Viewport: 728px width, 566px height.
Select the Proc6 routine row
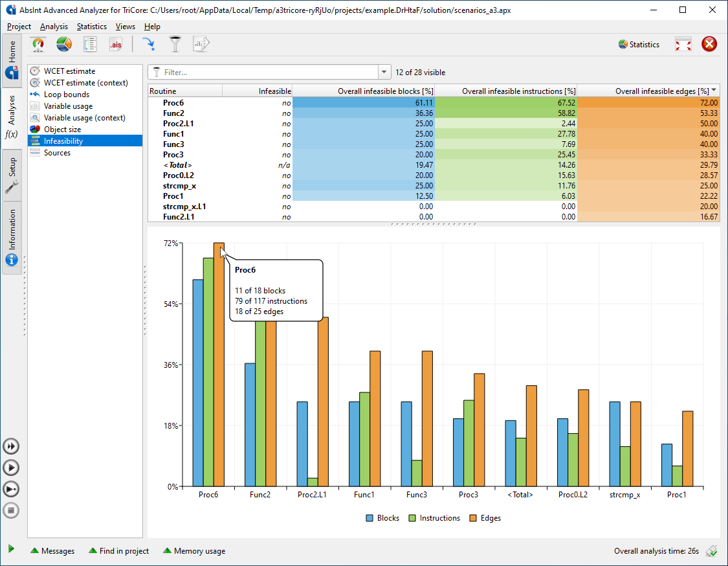click(x=434, y=103)
